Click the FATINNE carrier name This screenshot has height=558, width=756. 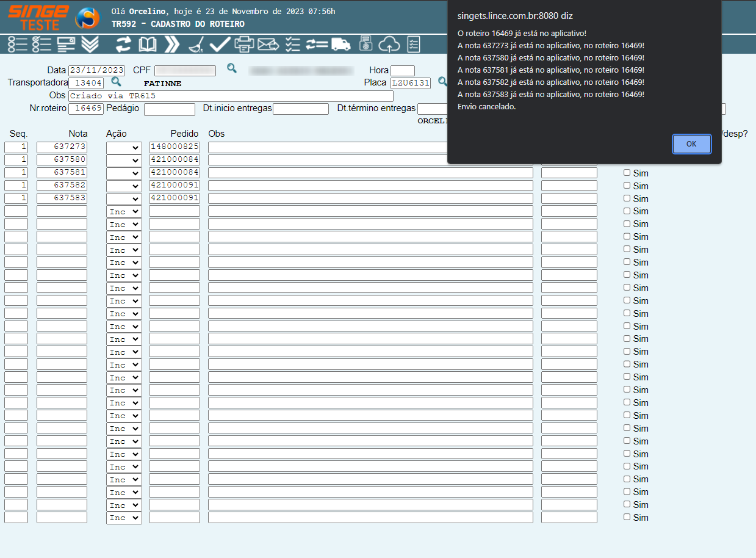click(163, 84)
